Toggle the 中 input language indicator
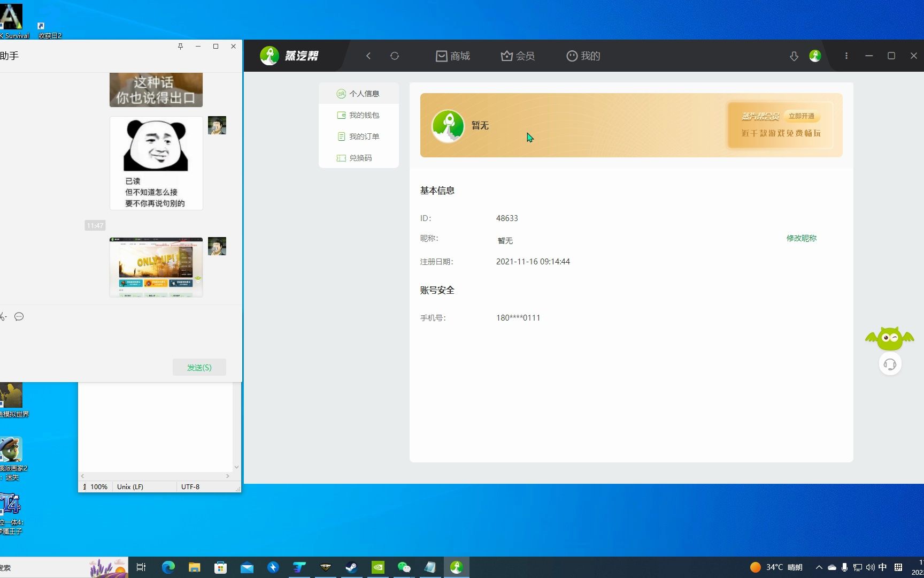The width and height of the screenshot is (924, 578). pos(882,567)
